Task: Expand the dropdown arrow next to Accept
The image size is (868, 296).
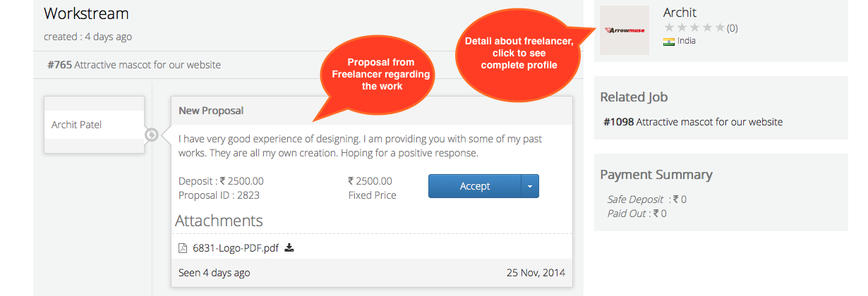Action: tap(530, 186)
